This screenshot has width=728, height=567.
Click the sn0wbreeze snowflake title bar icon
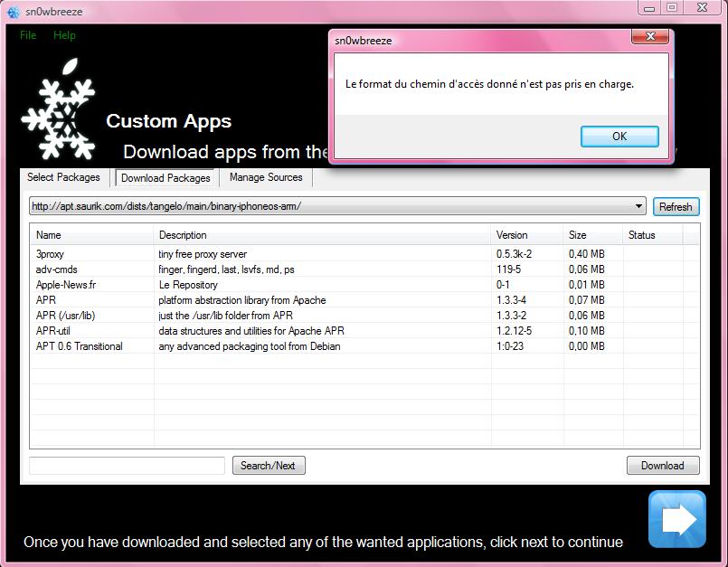[14, 12]
